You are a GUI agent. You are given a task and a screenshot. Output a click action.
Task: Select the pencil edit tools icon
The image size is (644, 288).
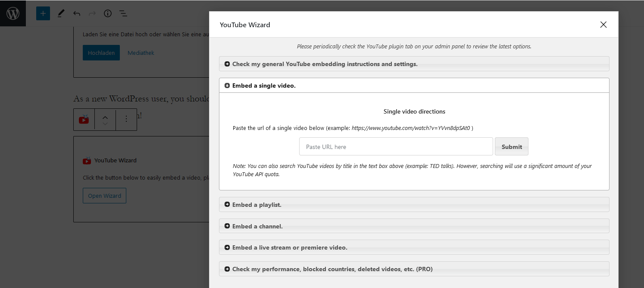pyautogui.click(x=61, y=13)
